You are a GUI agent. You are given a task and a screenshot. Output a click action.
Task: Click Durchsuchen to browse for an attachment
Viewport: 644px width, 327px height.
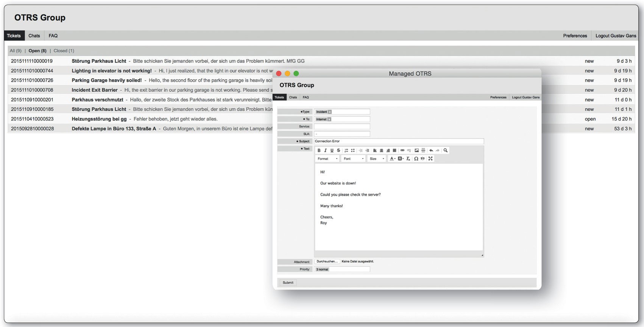327,261
